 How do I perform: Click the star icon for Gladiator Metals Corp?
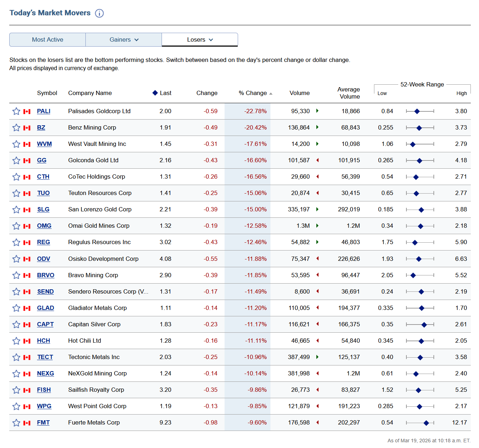[16, 308]
